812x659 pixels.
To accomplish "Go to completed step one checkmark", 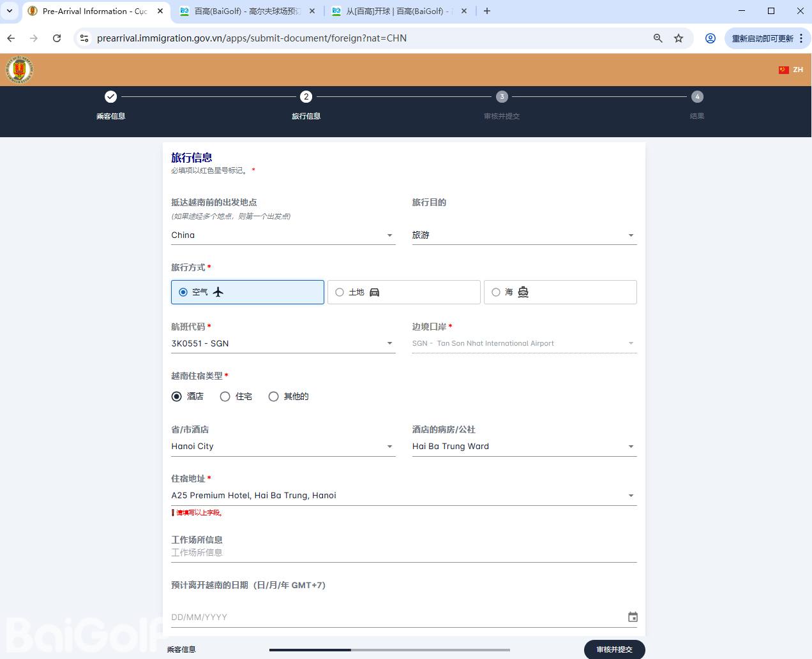I will pos(111,97).
